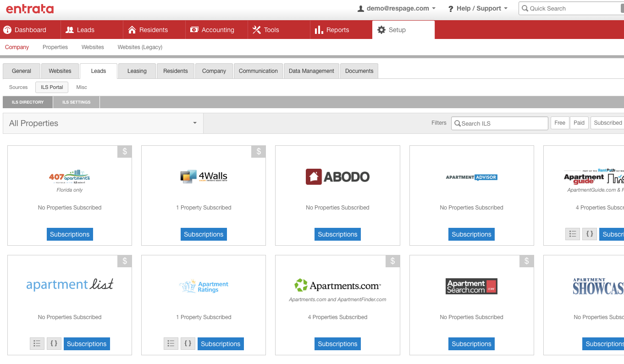Open Subscriptions for Apartments.com
Screen dimensions: 624x364
tap(337, 344)
